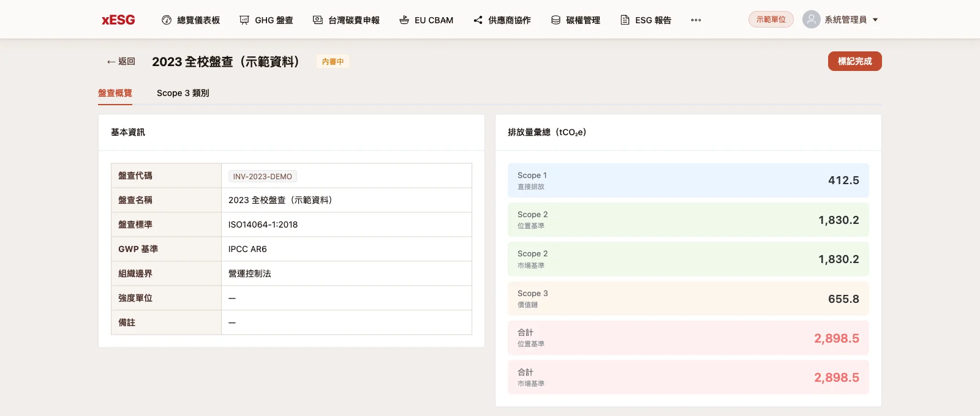Click the 供應商協作 share icon
The width and height of the screenshot is (980, 416).
pos(478,20)
